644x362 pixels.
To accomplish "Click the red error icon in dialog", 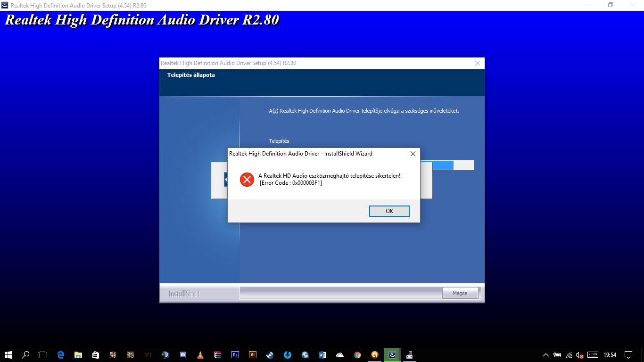I will click(247, 179).
